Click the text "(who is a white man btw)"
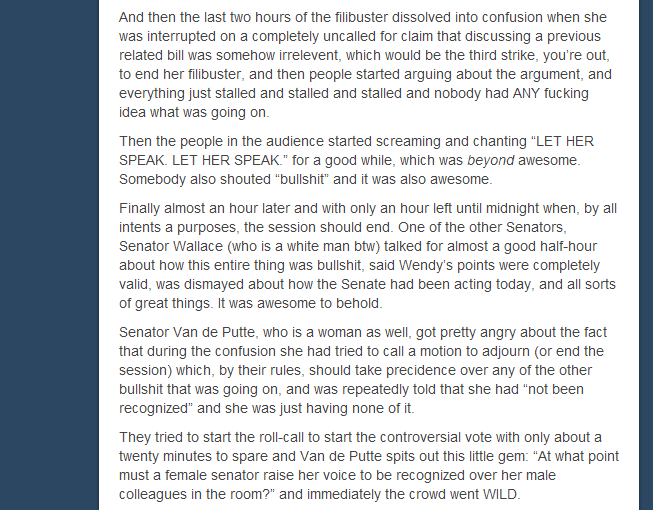This screenshot has width=653, height=510. click(304, 246)
